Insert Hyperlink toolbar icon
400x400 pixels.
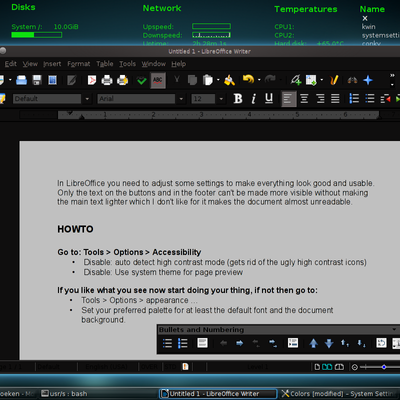(x=295, y=80)
